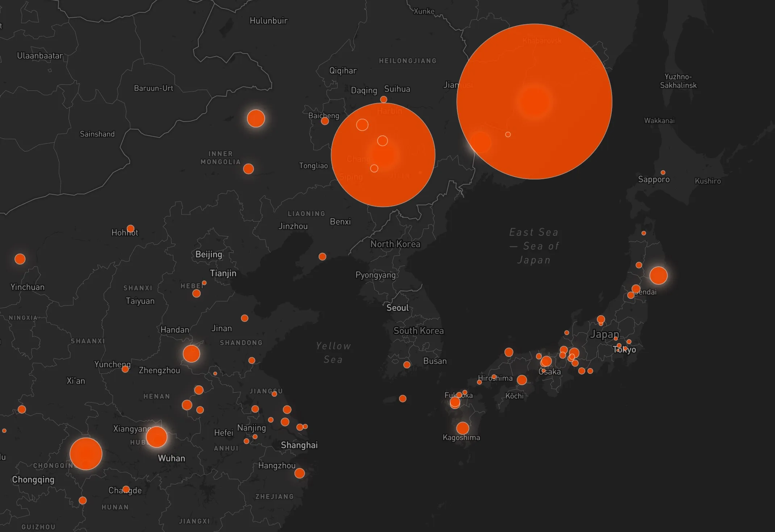Select the marker south of Inner Mongolia label
The width and height of the screenshot is (775, 532).
[x=248, y=168]
